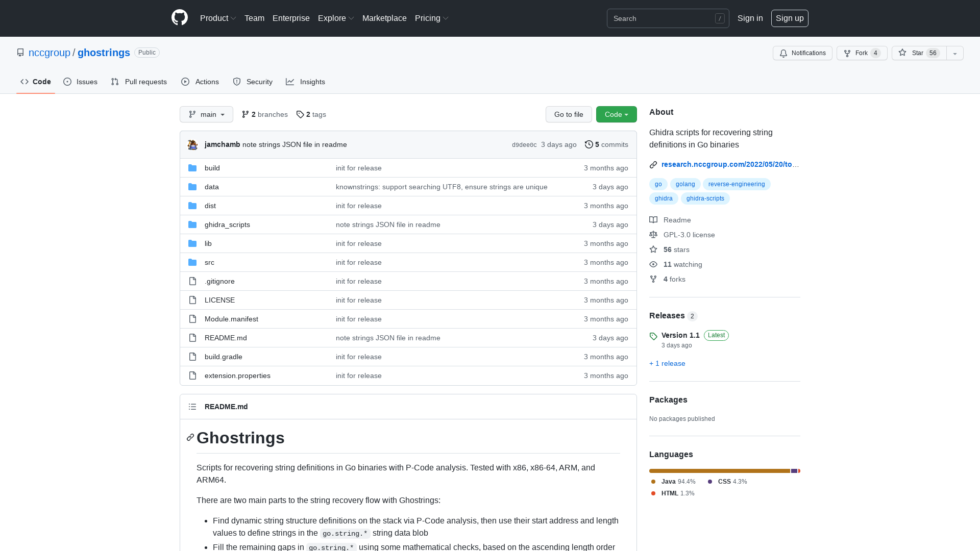Click the build folder icon
This screenshot has height=551, width=980.
[192, 168]
